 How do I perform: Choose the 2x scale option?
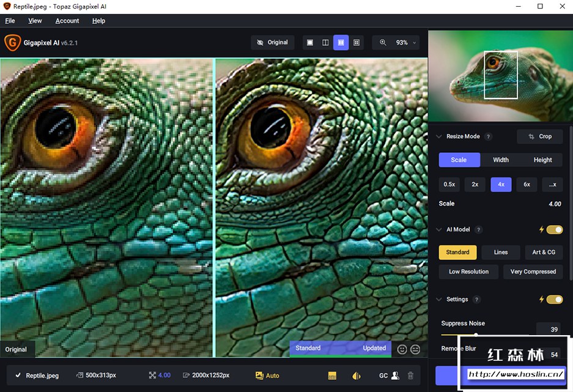click(475, 185)
